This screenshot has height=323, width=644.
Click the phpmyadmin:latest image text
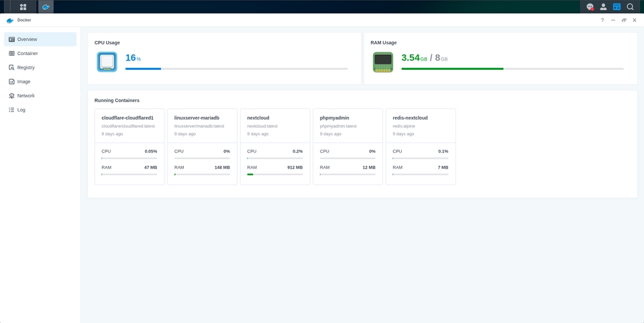[339, 126]
